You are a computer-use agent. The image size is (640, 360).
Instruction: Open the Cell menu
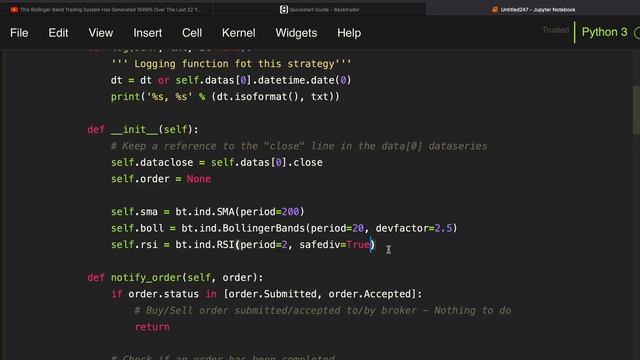(192, 33)
